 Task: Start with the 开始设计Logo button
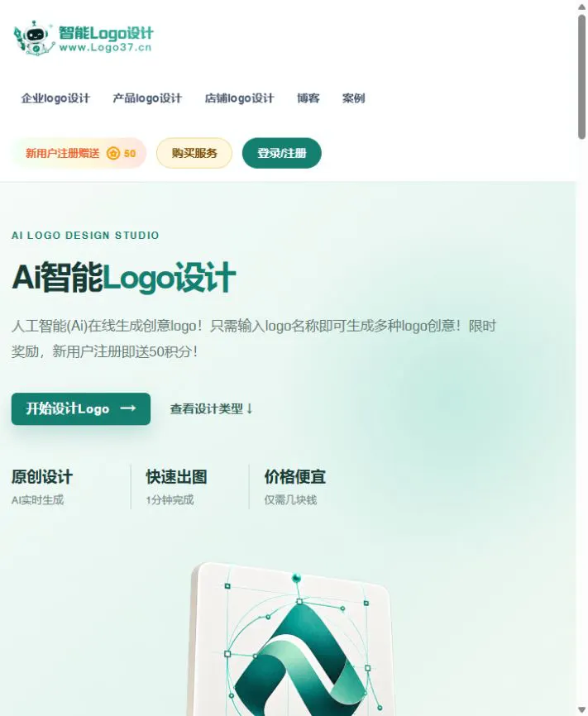point(81,408)
